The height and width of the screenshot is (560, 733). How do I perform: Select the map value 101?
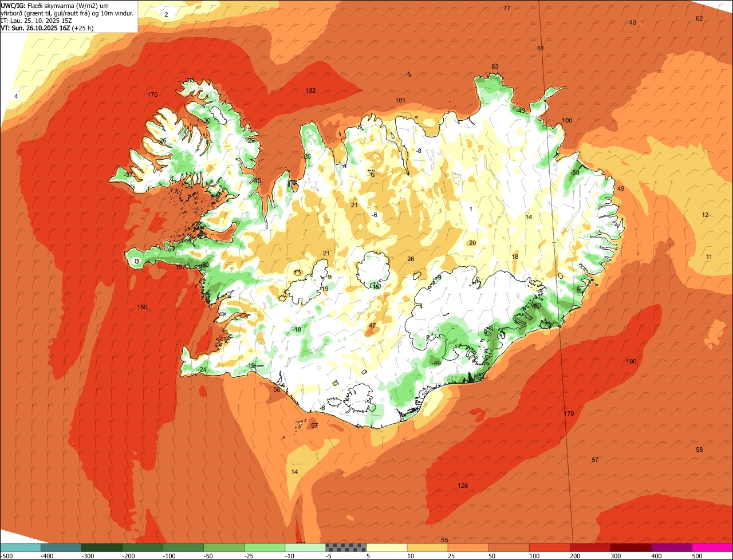coord(400,101)
